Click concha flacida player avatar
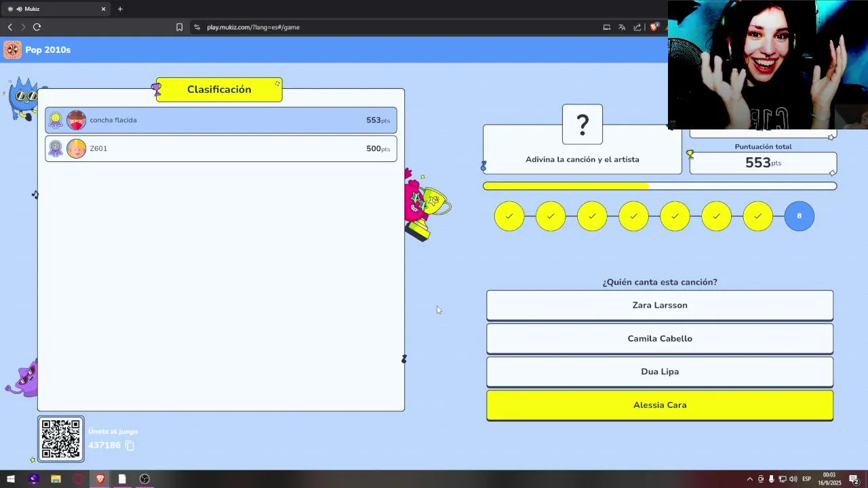Image resolution: width=868 pixels, height=488 pixels. pos(77,120)
